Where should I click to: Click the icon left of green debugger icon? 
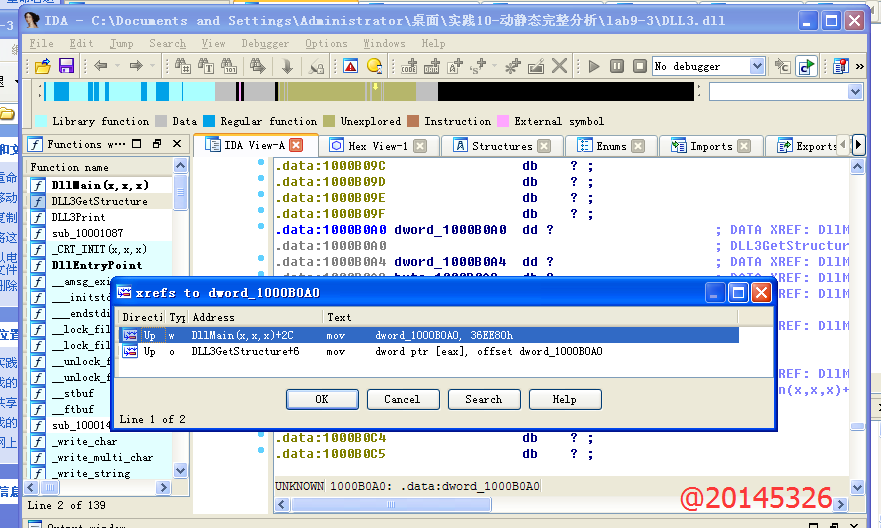pyautogui.click(x=782, y=66)
